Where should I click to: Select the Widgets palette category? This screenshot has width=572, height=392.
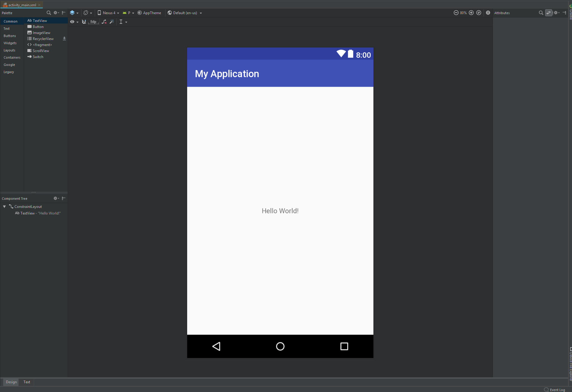(x=10, y=43)
